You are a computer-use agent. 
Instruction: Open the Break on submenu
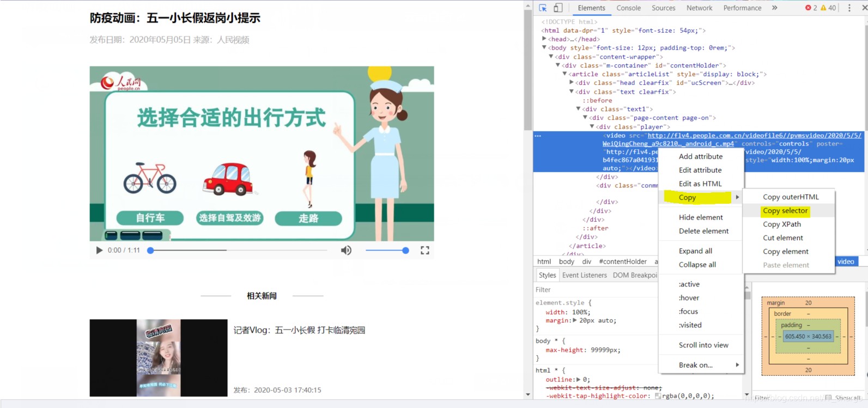(700, 365)
